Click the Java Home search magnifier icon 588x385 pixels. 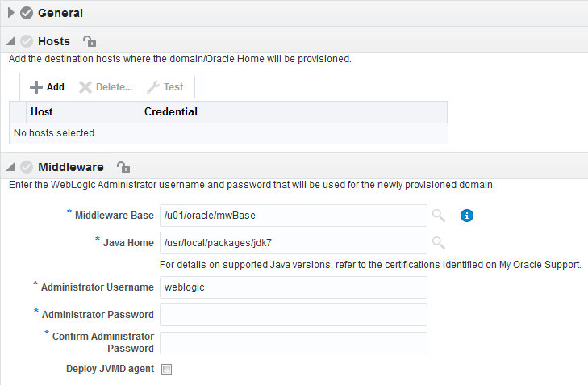438,243
